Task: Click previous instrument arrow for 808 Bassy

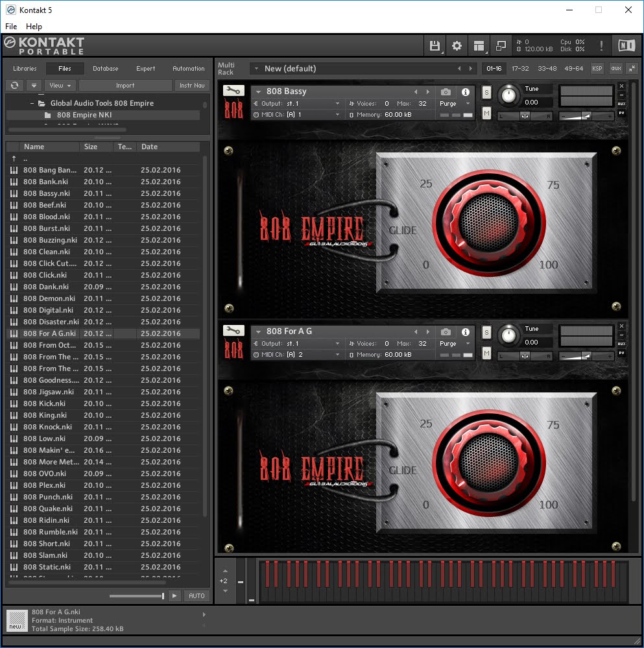Action: click(416, 91)
